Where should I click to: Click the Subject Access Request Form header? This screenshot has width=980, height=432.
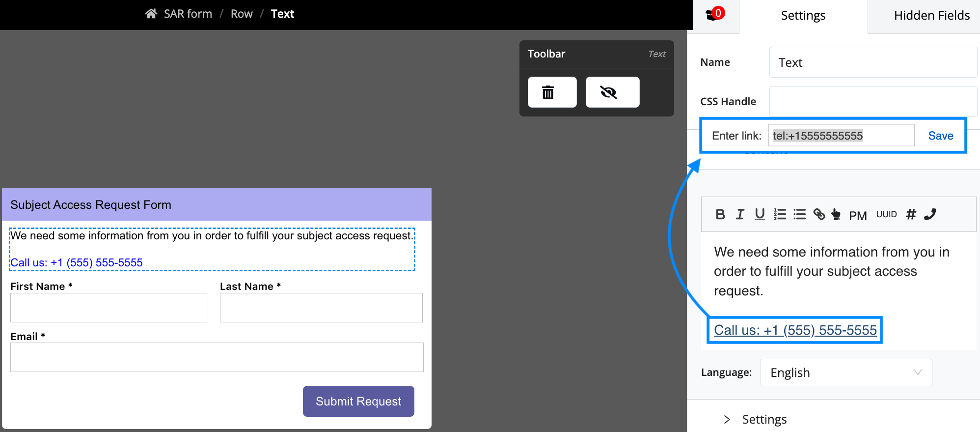217,204
